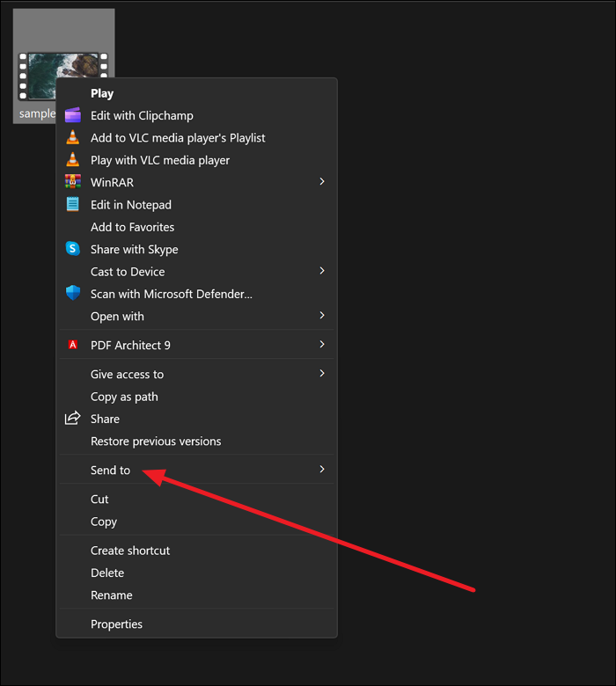Screen dimensions: 616x686
Task: Expand the Cast to Device submenu arrow
Action: (322, 271)
